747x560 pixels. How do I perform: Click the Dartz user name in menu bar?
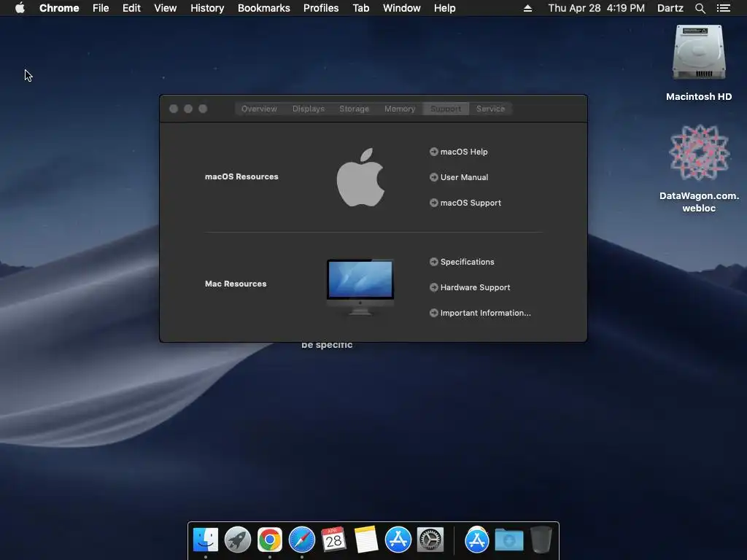pyautogui.click(x=670, y=8)
